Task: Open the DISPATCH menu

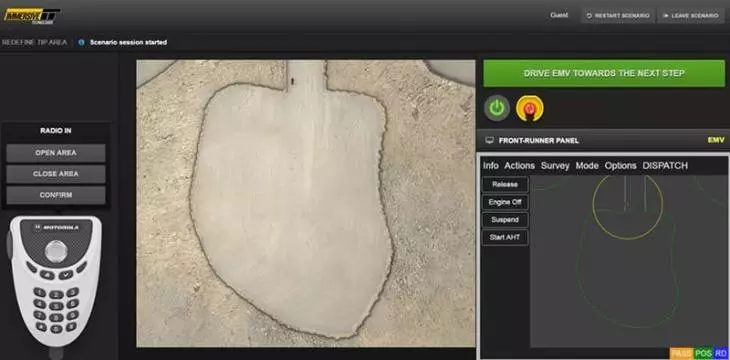Action: [x=665, y=166]
